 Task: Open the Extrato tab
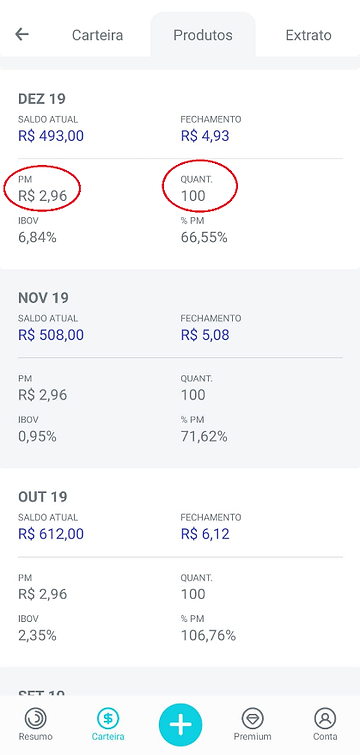[309, 35]
